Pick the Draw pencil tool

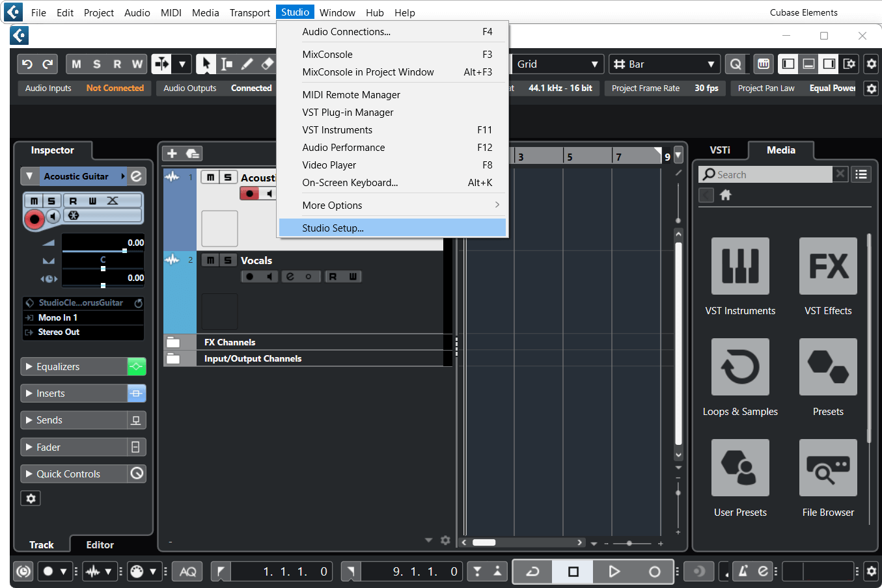[247, 64]
